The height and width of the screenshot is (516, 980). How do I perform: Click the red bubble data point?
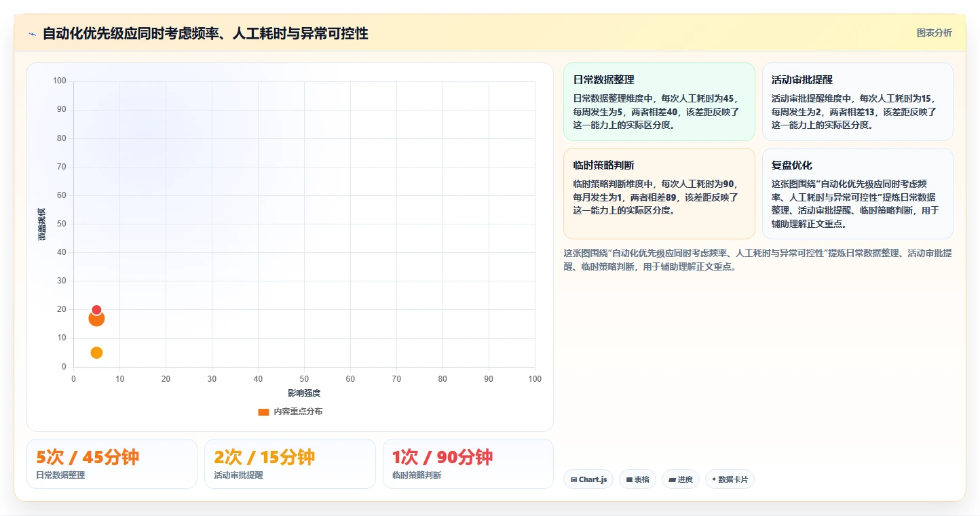tap(96, 310)
